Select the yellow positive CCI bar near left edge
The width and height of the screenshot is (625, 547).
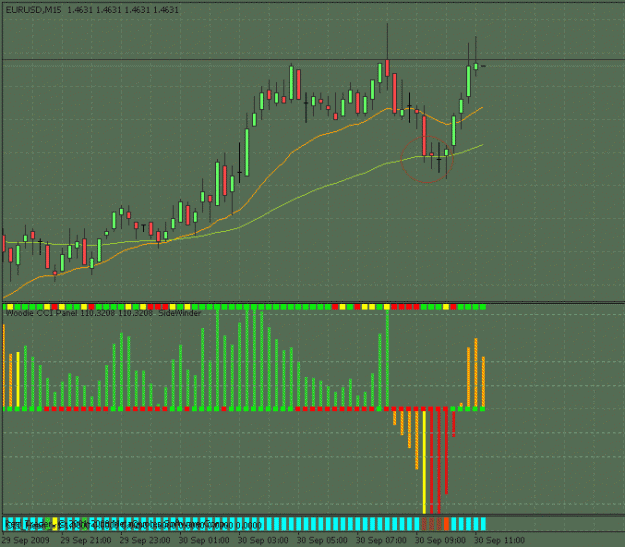click(x=18, y=379)
